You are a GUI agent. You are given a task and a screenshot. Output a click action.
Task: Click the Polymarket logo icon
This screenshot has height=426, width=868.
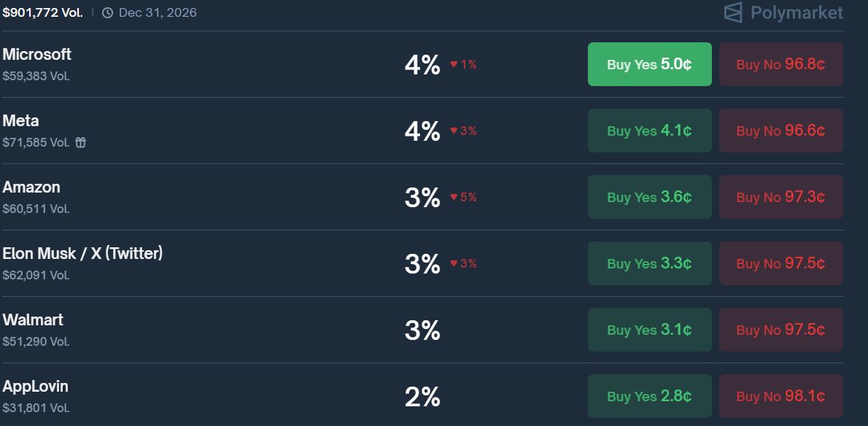(732, 12)
